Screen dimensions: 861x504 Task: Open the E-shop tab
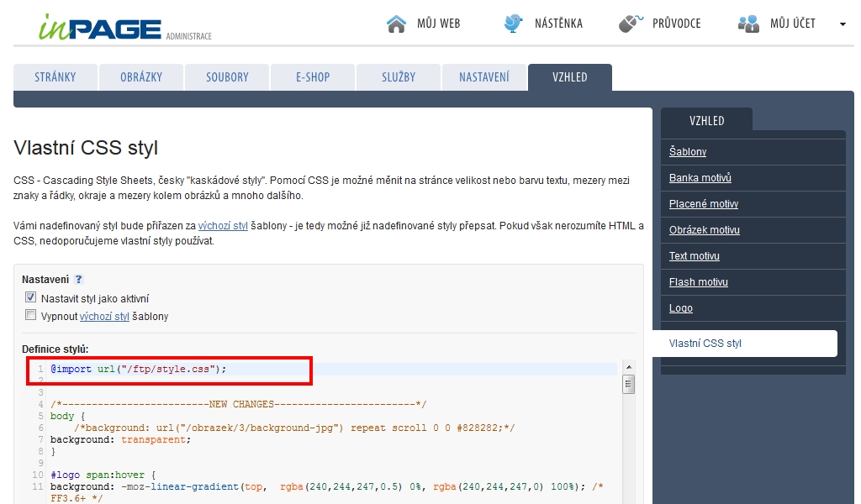(x=313, y=77)
